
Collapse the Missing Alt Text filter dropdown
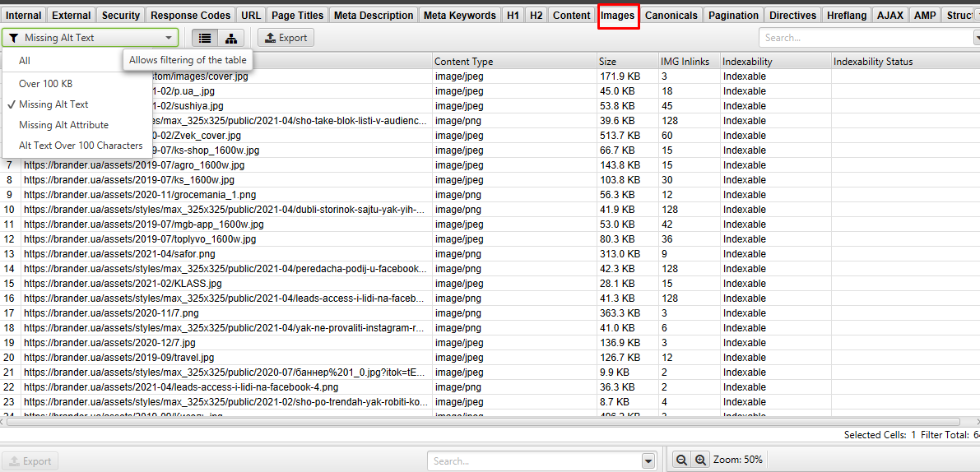(x=169, y=38)
